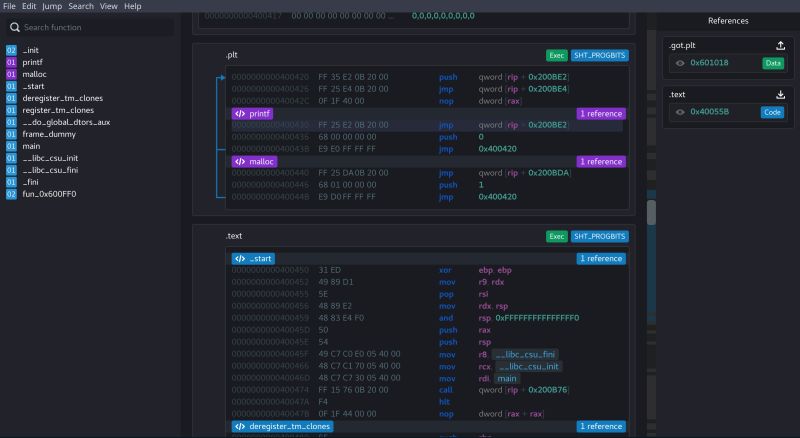Click the upload icon beside .got.plt

[780, 45]
